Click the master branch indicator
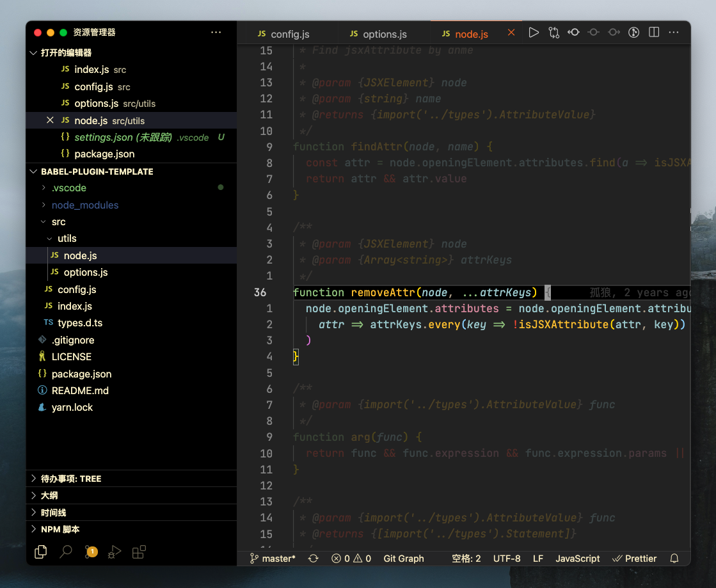Viewport: 716px width, 588px height. [x=273, y=559]
